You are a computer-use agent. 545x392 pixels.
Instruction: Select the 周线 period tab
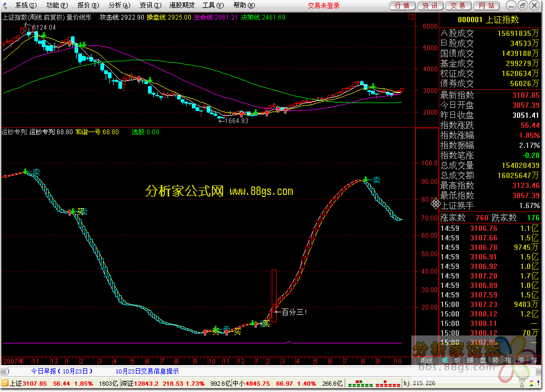point(427,360)
